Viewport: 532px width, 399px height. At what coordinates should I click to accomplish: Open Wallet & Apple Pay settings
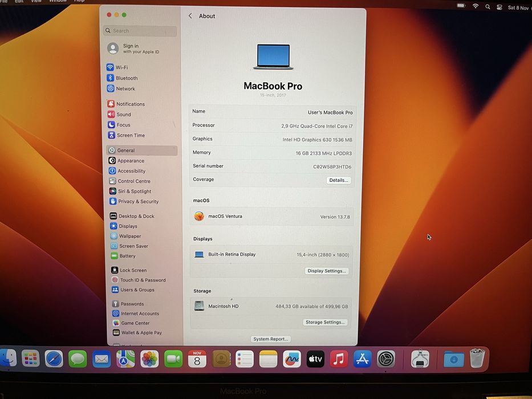coord(137,332)
